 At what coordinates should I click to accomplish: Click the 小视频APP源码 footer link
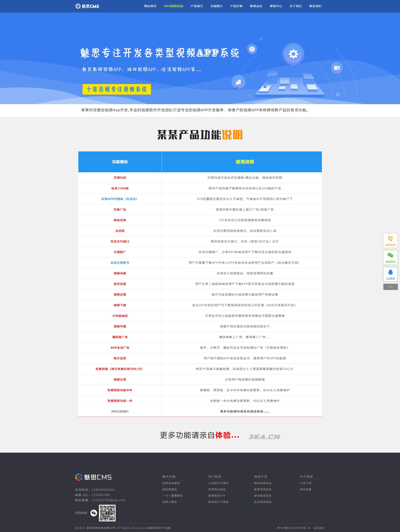click(x=218, y=483)
